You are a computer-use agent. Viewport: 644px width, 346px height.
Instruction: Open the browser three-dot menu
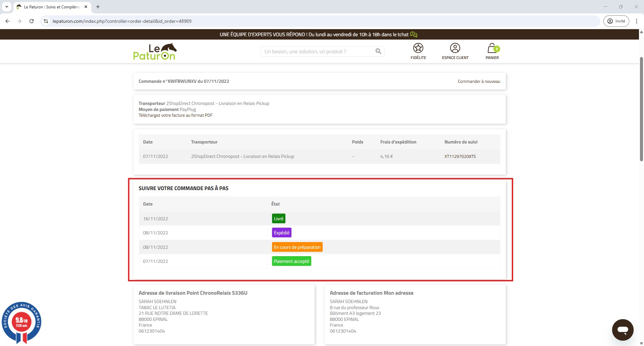click(x=636, y=21)
